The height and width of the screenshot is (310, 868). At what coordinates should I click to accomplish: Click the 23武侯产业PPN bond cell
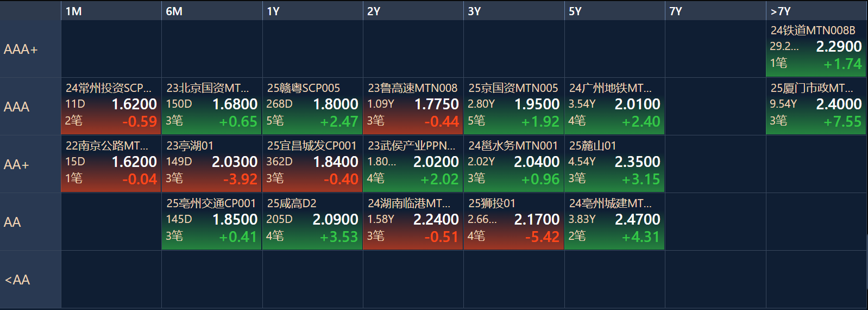coord(413,164)
